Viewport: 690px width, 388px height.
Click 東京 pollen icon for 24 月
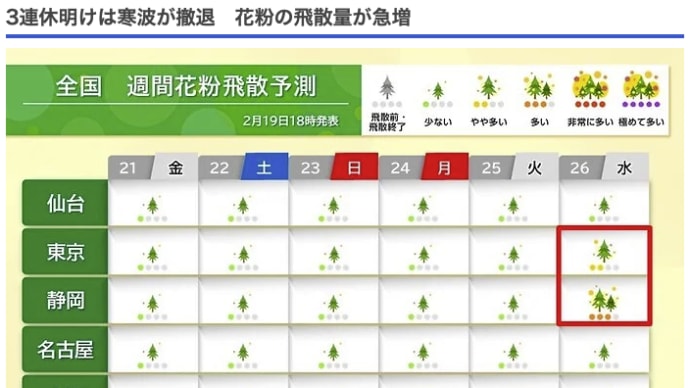pos(423,258)
